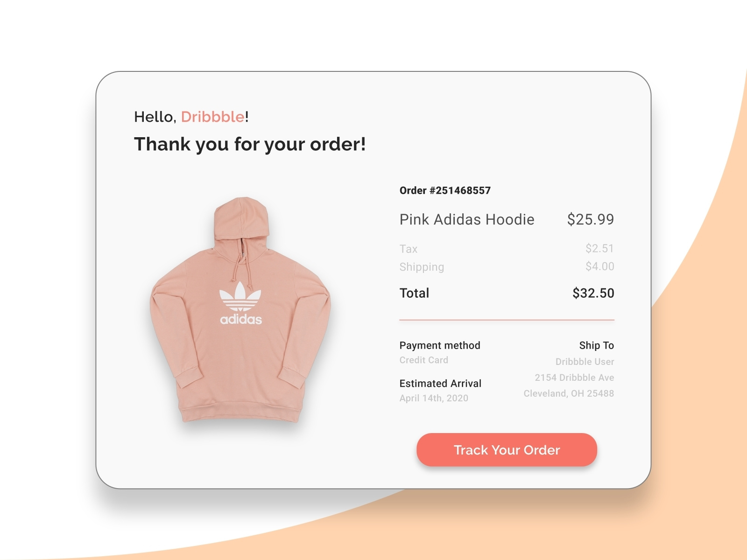Select the $25.99 item price

591,219
